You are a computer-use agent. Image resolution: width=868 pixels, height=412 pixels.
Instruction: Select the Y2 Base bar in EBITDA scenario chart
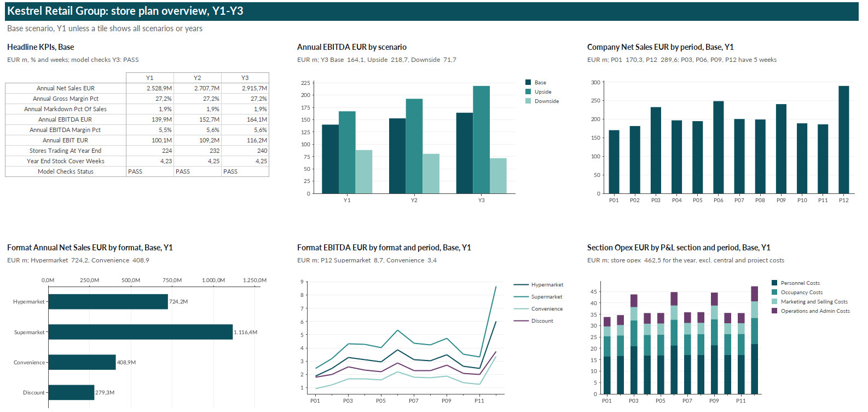pyautogui.click(x=397, y=156)
